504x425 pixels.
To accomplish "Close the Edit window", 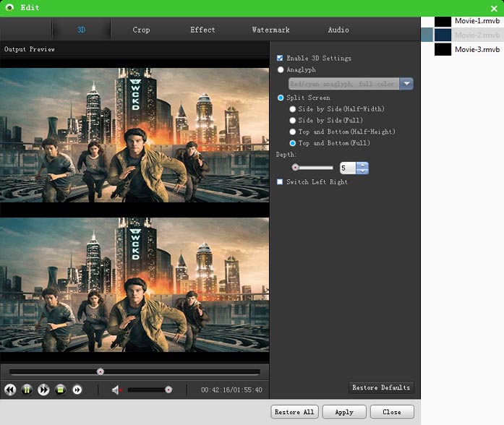I will (x=494, y=9).
